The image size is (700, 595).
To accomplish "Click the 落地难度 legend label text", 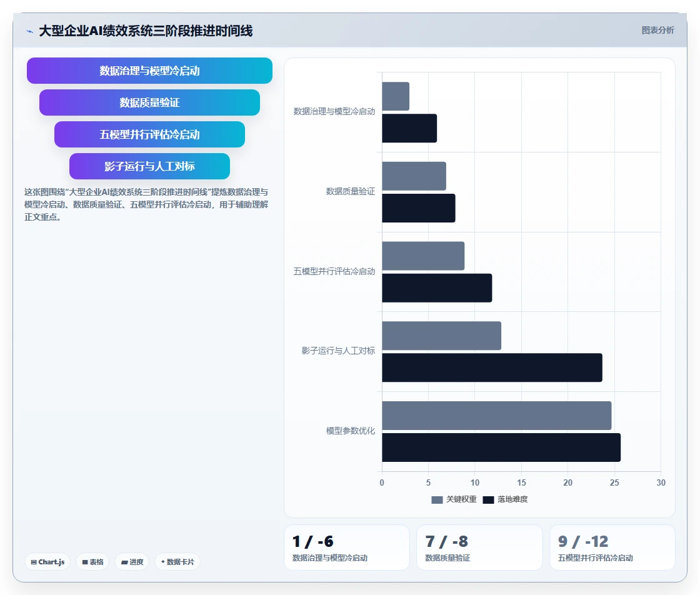I will [512, 499].
